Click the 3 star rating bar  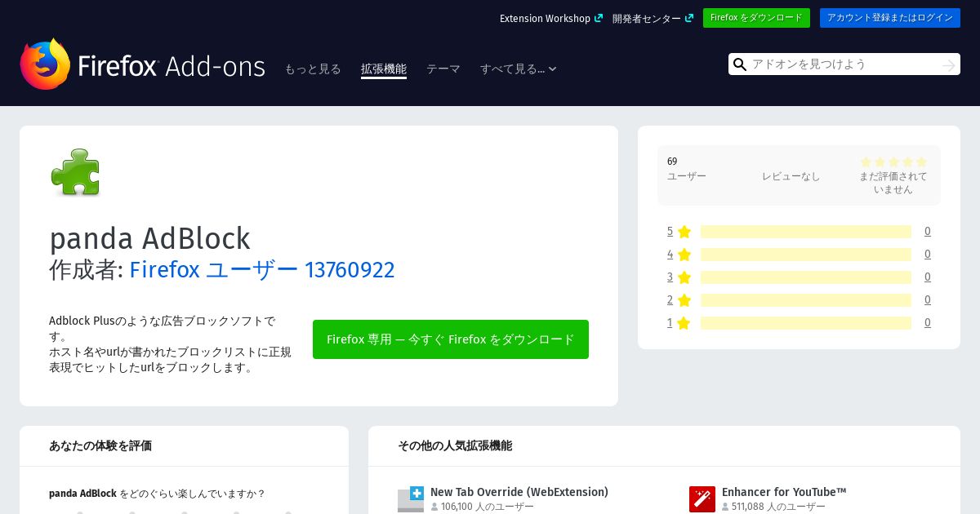pos(806,277)
